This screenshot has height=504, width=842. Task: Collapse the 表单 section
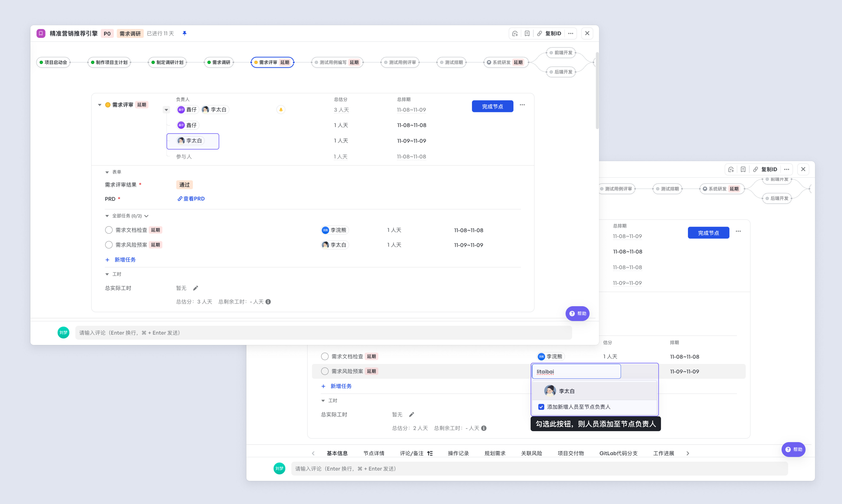click(107, 172)
